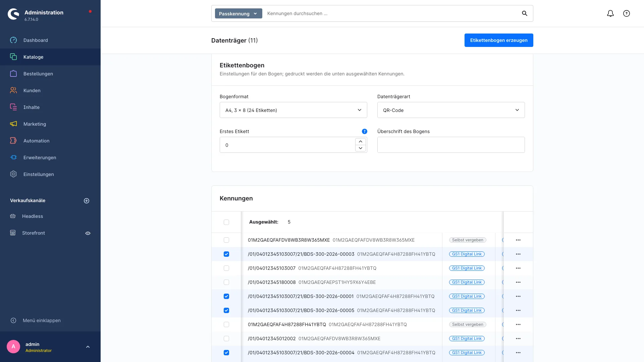This screenshot has height=362, width=644.
Task: Uncheck the BDS-300-2026-00001 row checkbox
Action: tap(226, 296)
